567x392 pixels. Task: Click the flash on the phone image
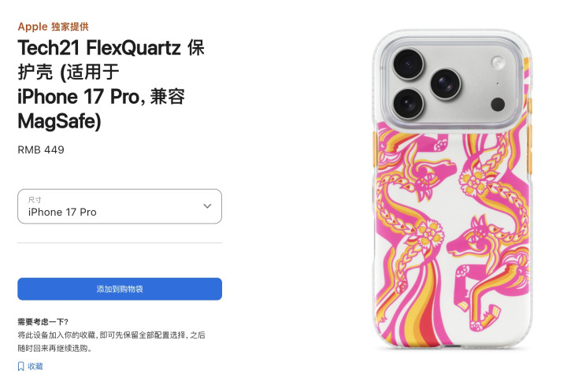498,62
